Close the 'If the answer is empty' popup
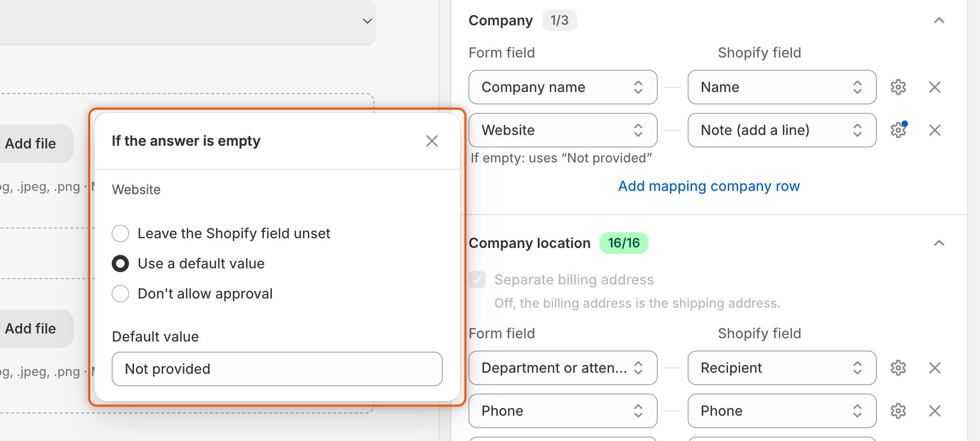 click(x=432, y=141)
